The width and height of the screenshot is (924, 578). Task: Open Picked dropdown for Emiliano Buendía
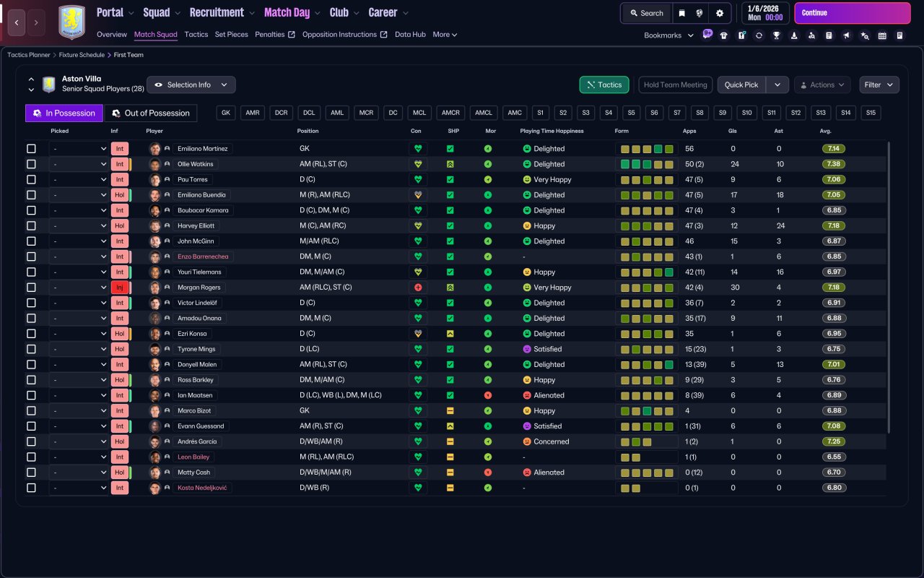click(79, 195)
